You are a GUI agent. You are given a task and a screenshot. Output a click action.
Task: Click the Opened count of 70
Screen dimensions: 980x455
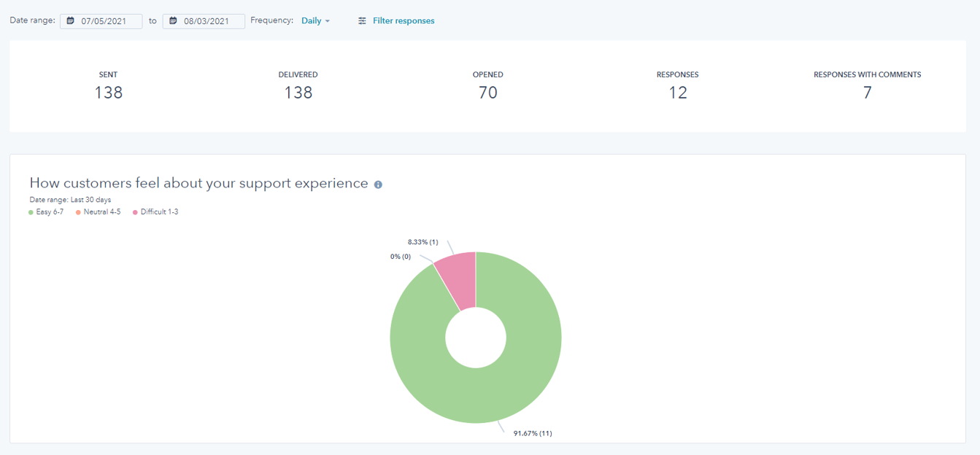coord(487,93)
